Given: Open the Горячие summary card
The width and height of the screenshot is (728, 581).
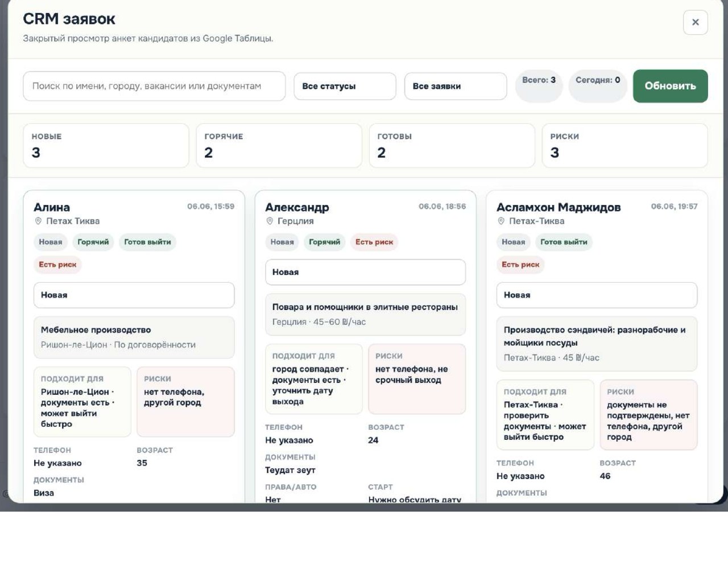Looking at the screenshot, I should 279,146.
